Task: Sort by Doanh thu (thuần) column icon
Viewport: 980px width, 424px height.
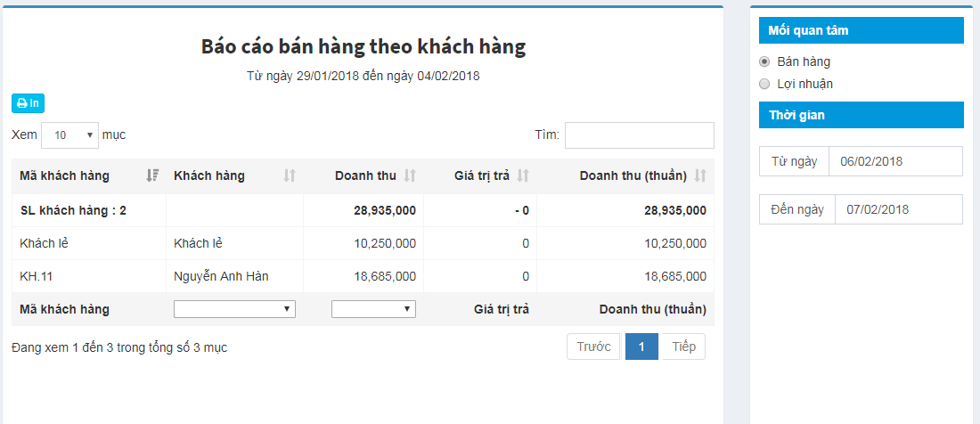Action: pos(700,176)
